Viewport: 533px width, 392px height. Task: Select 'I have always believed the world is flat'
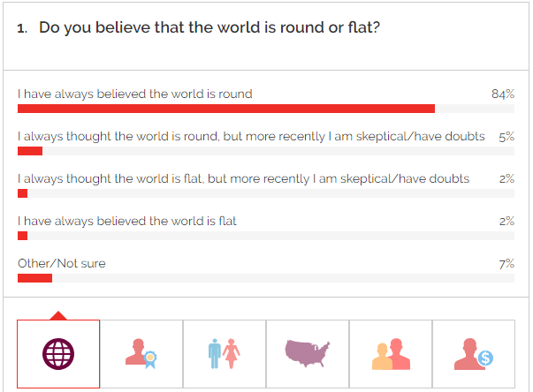point(126,221)
